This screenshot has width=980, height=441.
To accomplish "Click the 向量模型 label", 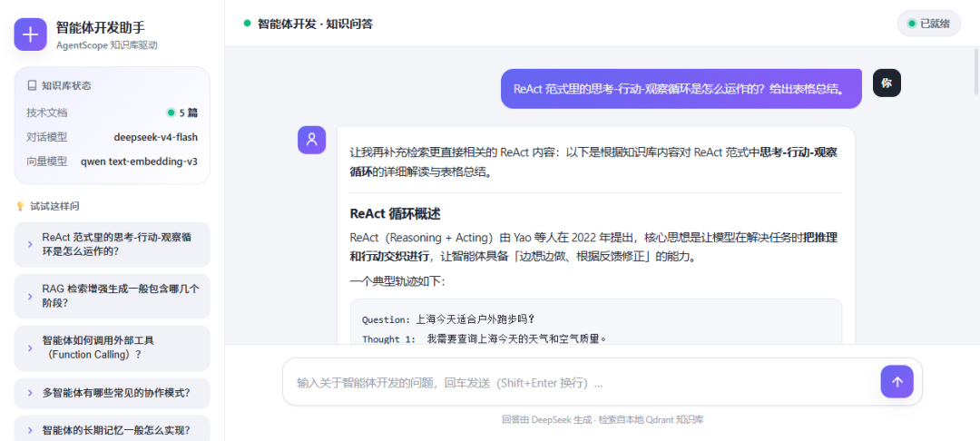I will pyautogui.click(x=47, y=162).
